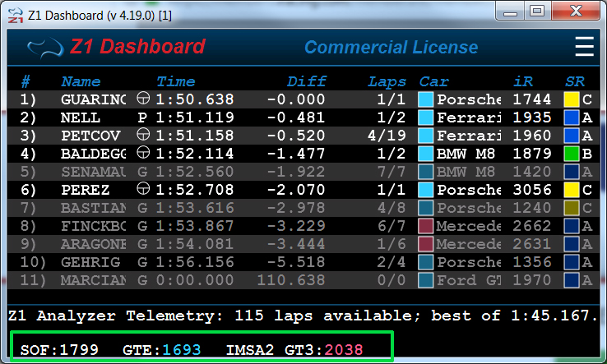Click the red class swatch in FINCKBO's row
The height and width of the screenshot is (364, 607).
[x=425, y=226]
